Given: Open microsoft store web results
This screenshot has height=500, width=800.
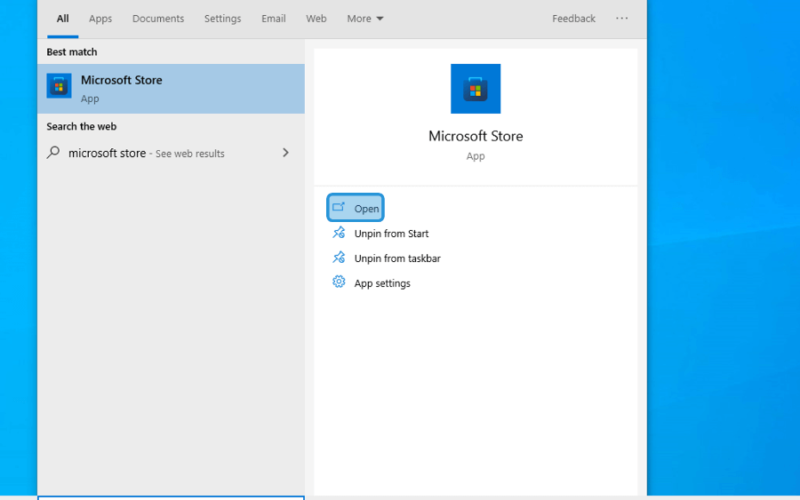Looking at the screenshot, I should (171, 153).
